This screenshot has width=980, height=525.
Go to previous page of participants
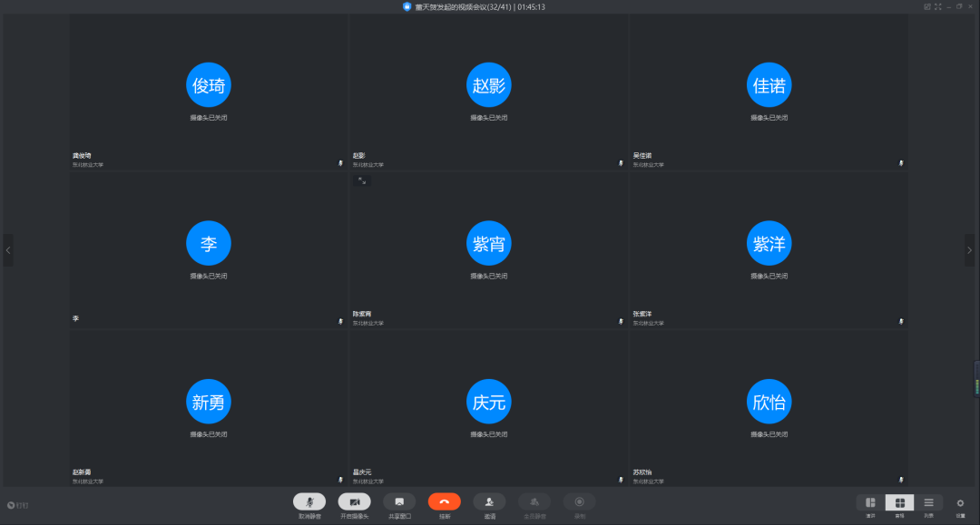pyautogui.click(x=8, y=250)
